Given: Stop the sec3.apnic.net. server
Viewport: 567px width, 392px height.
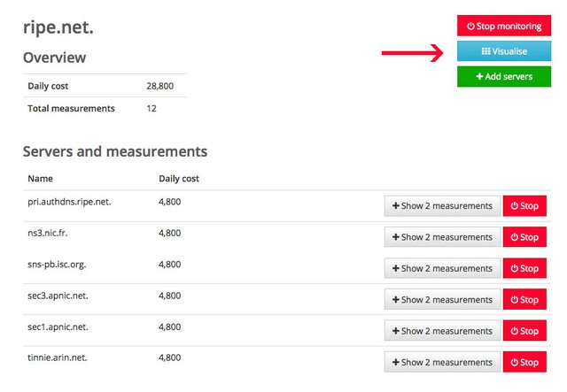Looking at the screenshot, I should click(x=524, y=299).
